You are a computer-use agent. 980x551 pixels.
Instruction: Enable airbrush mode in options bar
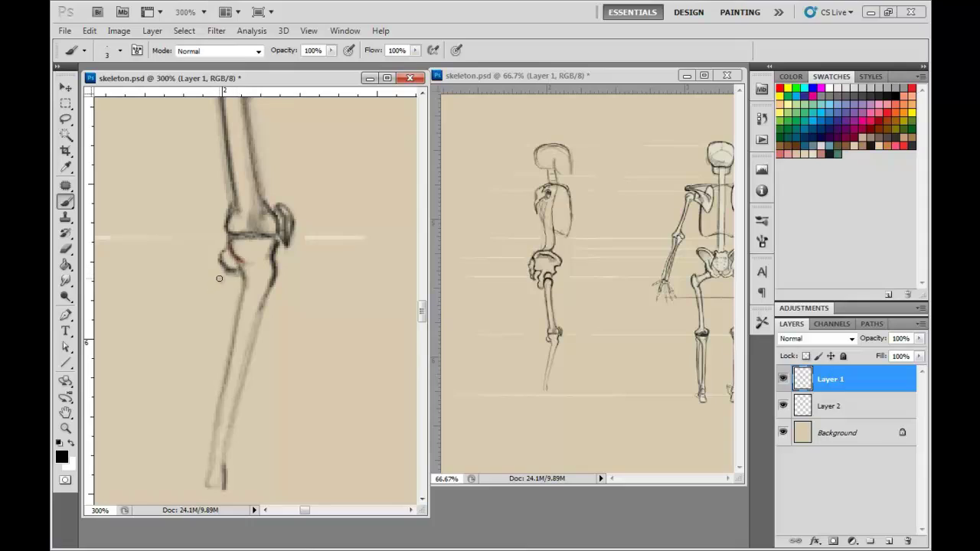click(433, 51)
